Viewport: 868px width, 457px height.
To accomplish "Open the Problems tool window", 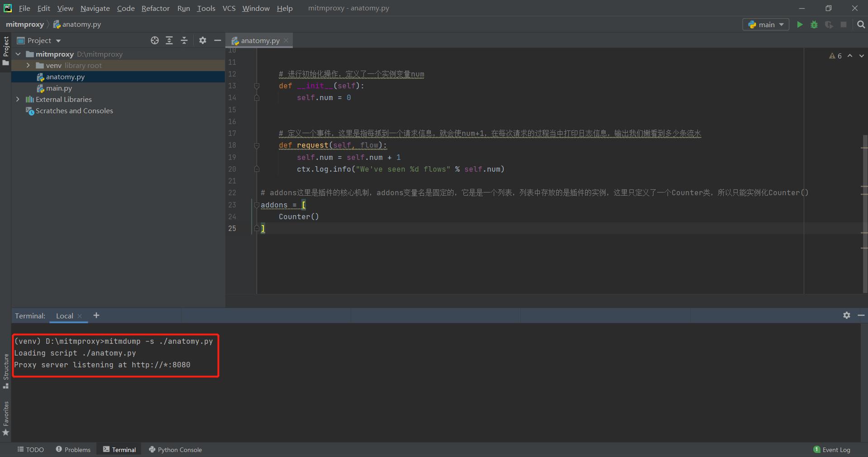I will point(73,449).
